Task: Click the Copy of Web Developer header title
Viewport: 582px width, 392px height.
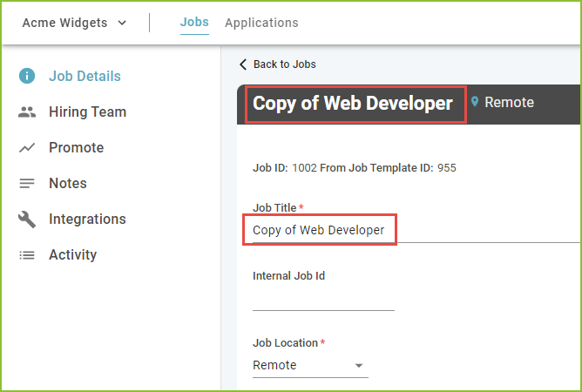Action: [353, 103]
